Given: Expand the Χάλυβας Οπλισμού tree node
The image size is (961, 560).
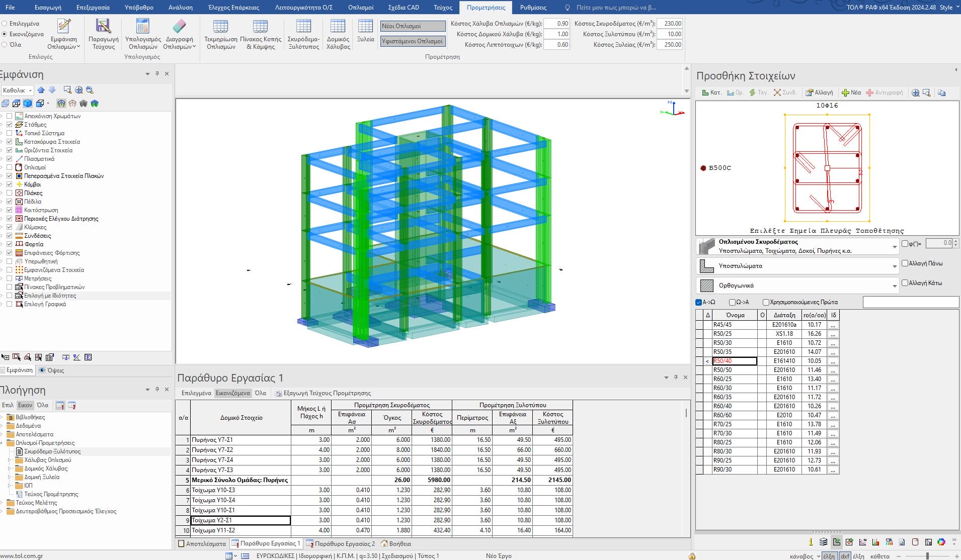Looking at the screenshot, I should [10, 460].
